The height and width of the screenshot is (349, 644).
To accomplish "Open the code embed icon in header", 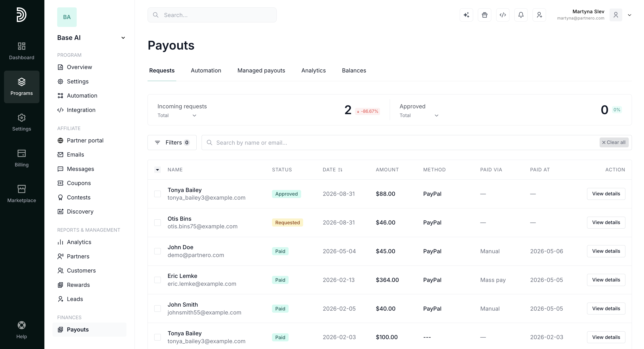I will coord(503,15).
